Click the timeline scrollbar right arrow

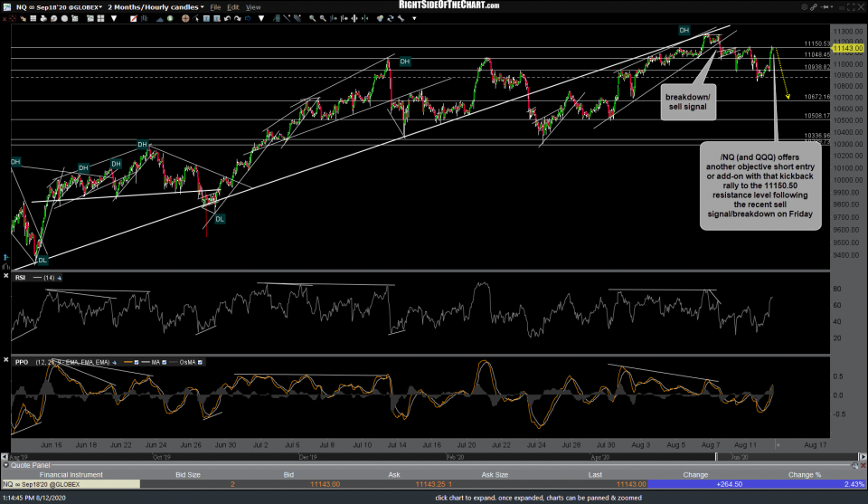pyautogui.click(x=863, y=457)
